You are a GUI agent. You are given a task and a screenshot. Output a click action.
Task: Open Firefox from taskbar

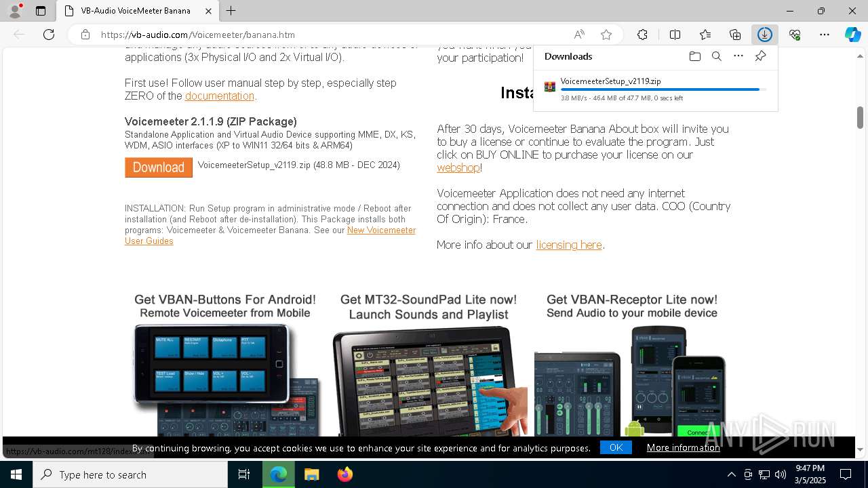pyautogui.click(x=345, y=474)
